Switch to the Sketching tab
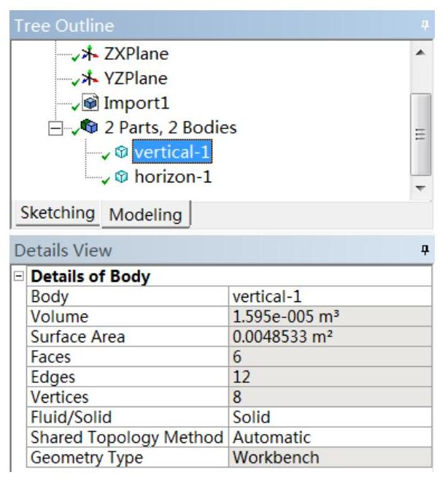Viewport: 448px width, 499px height. (x=58, y=213)
